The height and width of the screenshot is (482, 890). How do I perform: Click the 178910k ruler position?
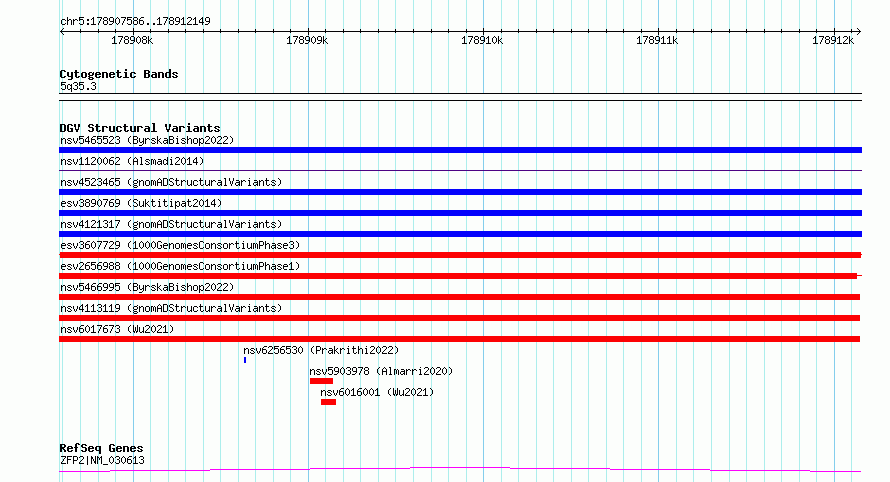pos(482,41)
